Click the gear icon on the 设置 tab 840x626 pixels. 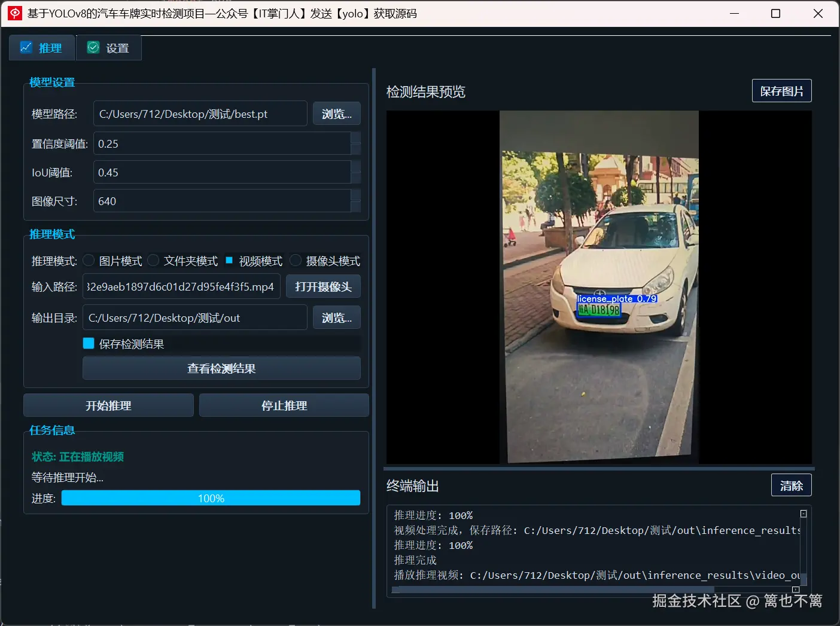[93, 47]
